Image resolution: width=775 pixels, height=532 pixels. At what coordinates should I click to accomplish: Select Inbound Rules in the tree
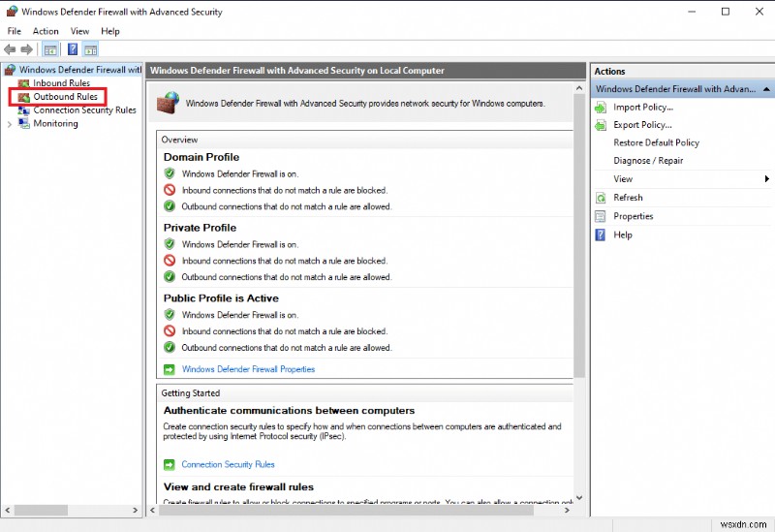(x=61, y=83)
